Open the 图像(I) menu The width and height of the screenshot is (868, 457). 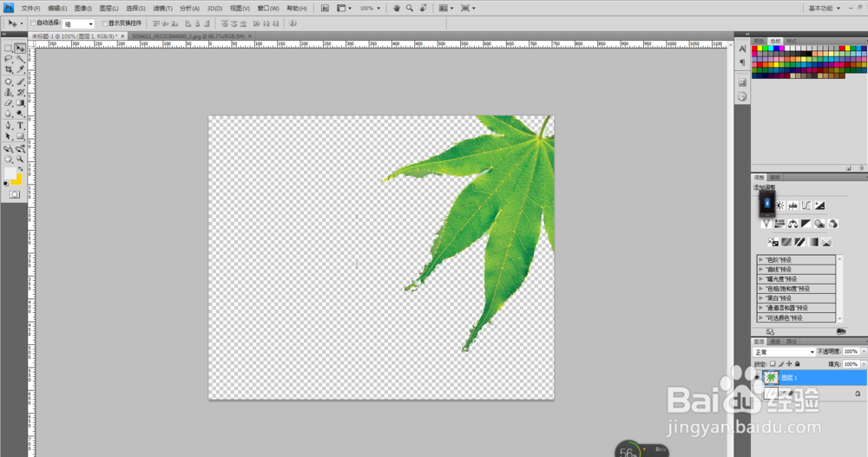coord(83,9)
